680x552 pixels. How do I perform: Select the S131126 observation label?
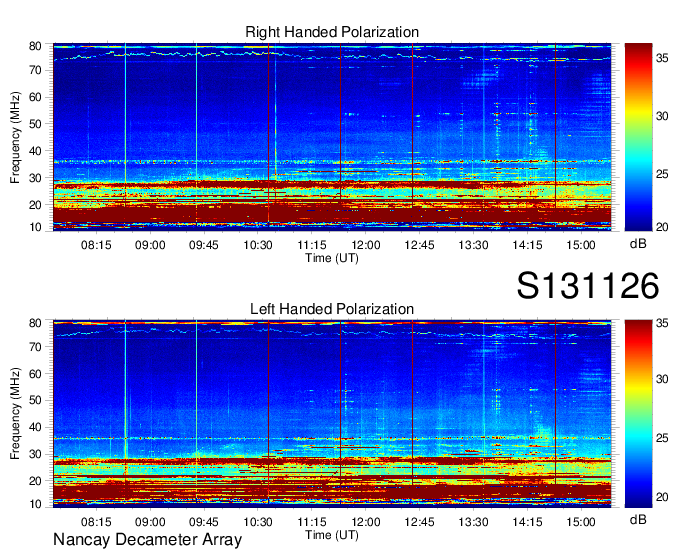pos(588,286)
